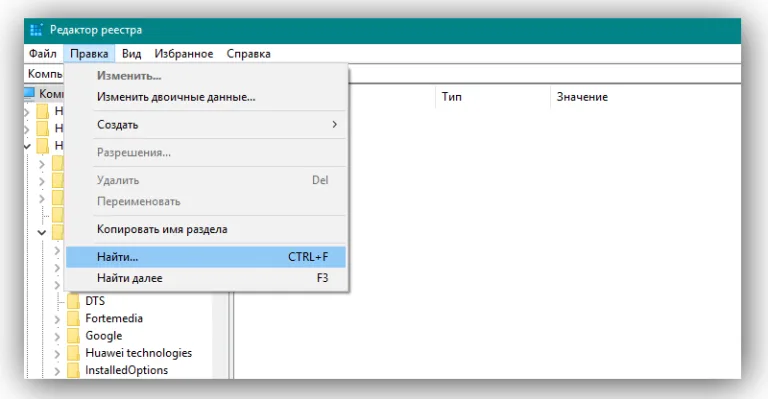Expand the Fortemedia key

click(57, 320)
